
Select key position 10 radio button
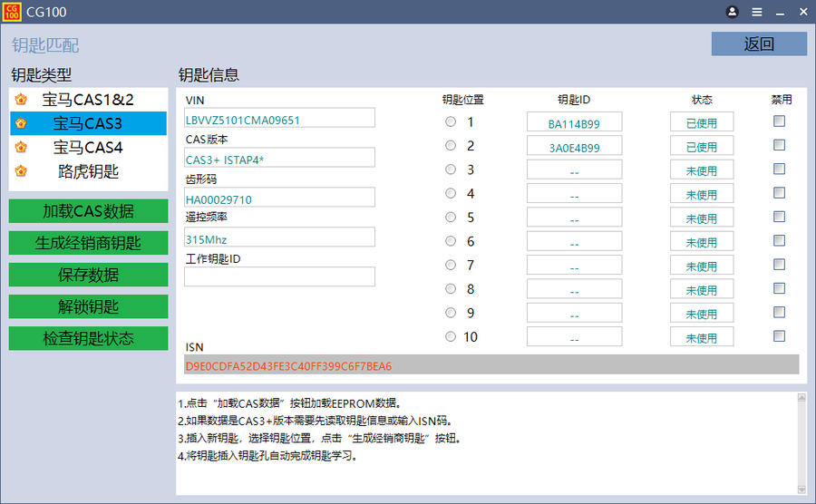pyautogui.click(x=451, y=337)
